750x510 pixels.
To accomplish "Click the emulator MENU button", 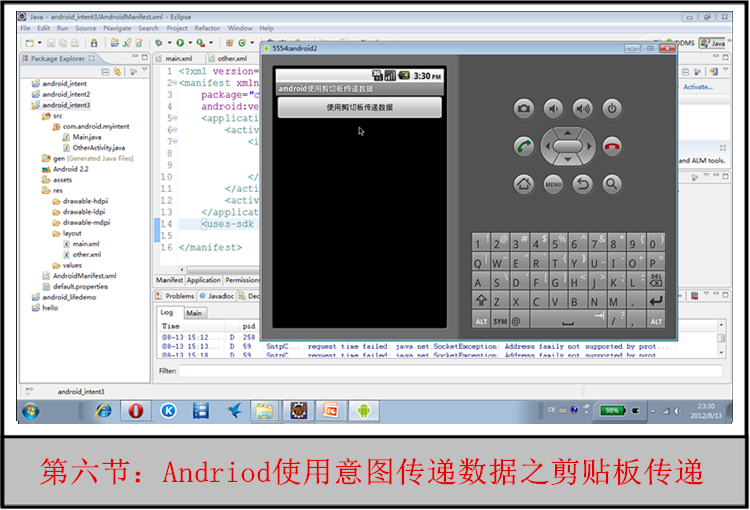I will coord(553,184).
